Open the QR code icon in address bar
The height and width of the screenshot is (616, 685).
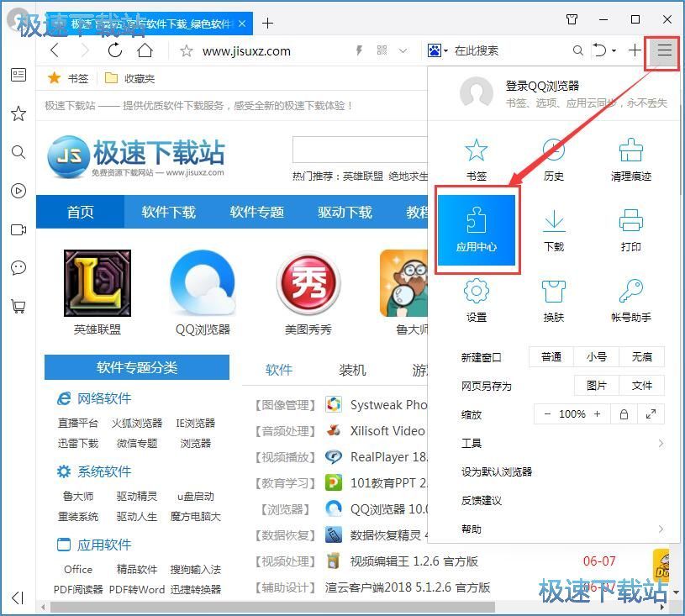382,50
